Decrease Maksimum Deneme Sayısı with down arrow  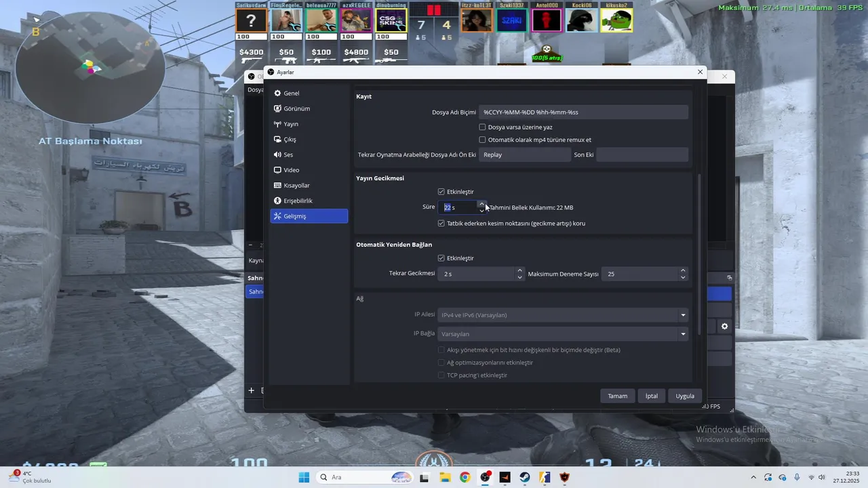[x=683, y=277]
